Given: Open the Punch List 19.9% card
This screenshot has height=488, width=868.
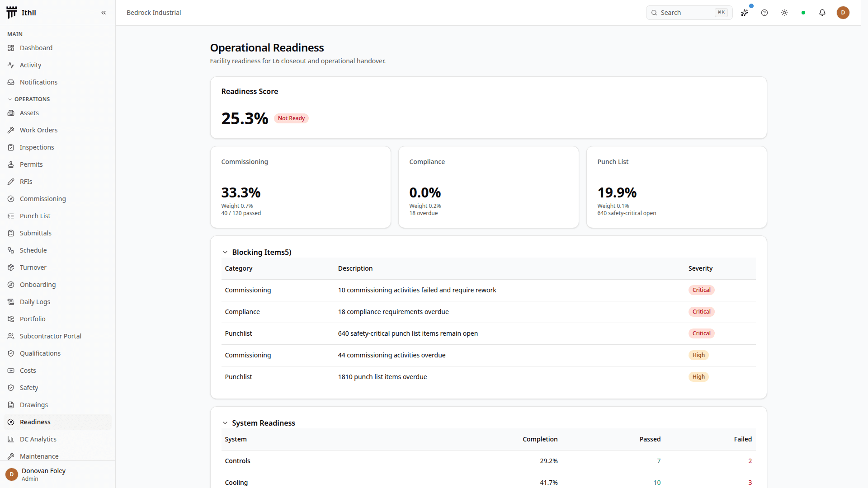Looking at the screenshot, I should 677,187.
